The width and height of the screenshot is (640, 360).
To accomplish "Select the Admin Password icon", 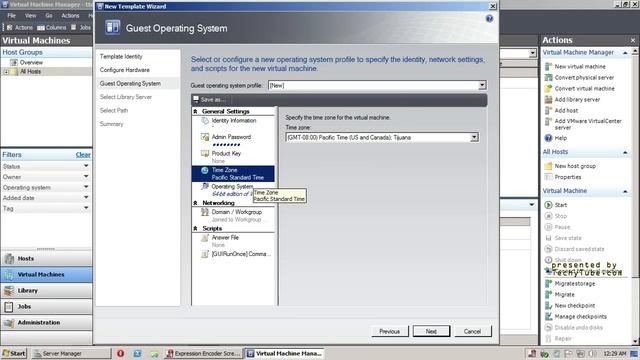I will click(205, 137).
